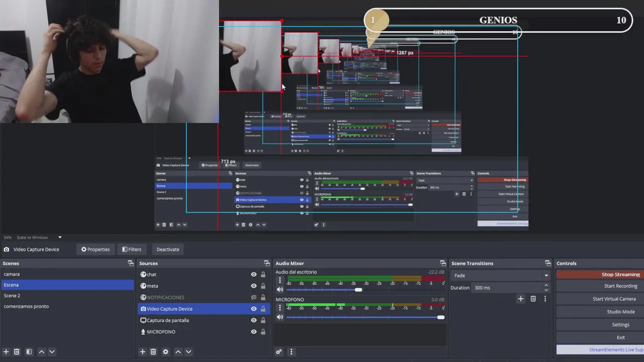644x362 pixels.
Task: Lock the meta source
Action: click(x=263, y=286)
